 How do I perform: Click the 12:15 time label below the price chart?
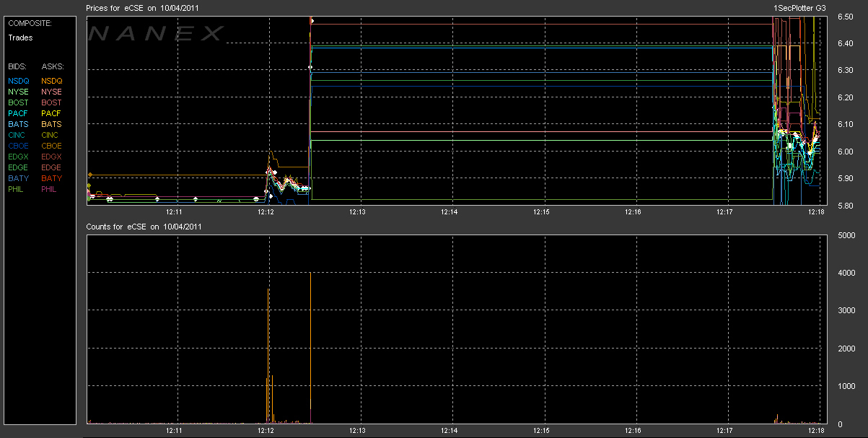click(x=541, y=212)
